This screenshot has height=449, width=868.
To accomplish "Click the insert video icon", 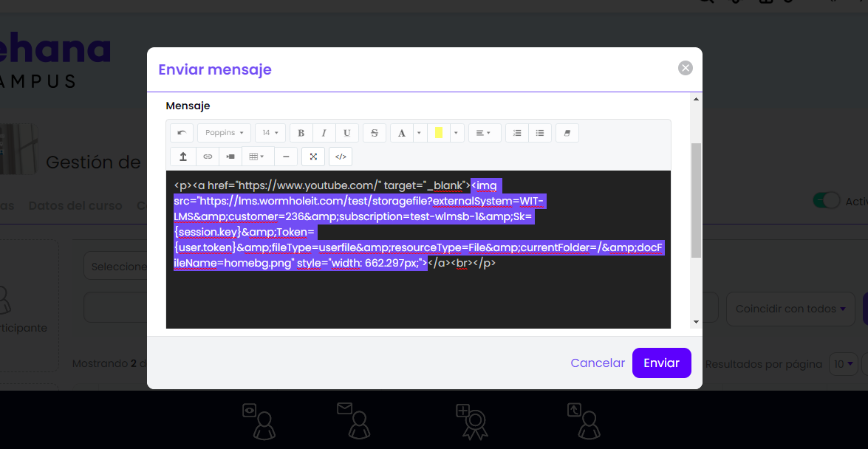I will (x=230, y=157).
